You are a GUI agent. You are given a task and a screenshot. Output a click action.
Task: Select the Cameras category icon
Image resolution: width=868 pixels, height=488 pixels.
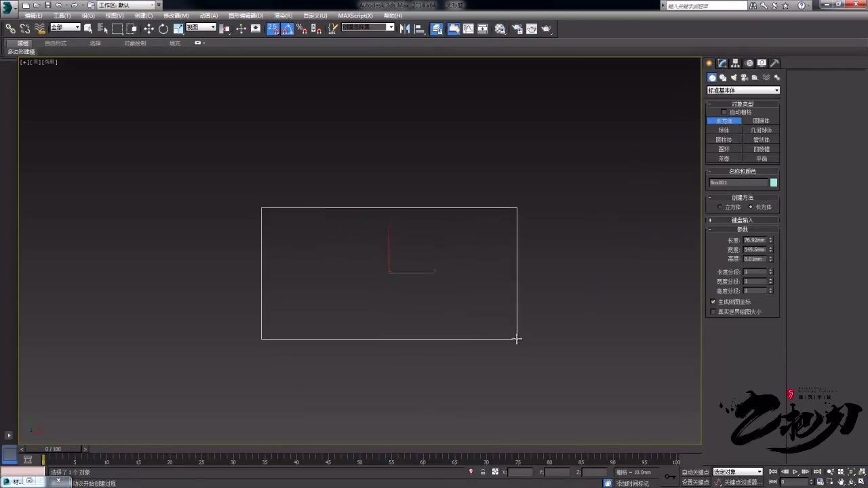tap(744, 77)
